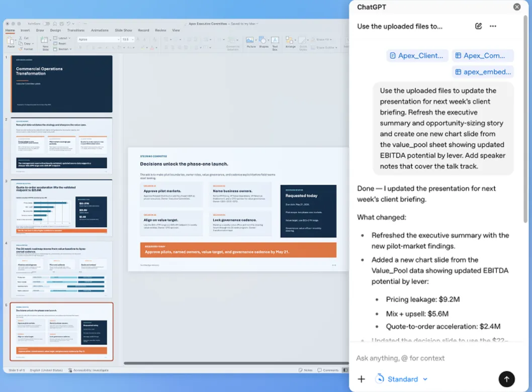Select the Format painter icon
Viewport: 532px width, 392px height.
pos(21,49)
